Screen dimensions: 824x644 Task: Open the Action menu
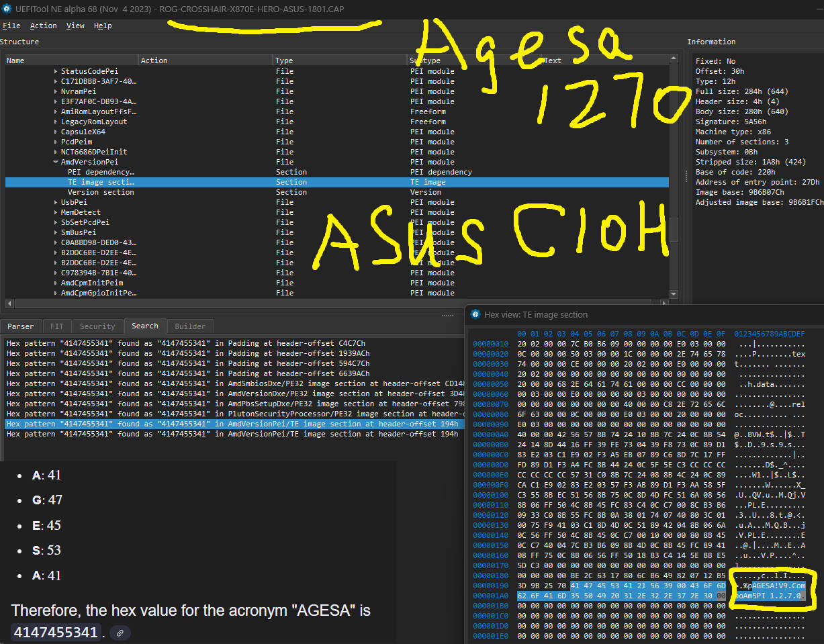[43, 26]
